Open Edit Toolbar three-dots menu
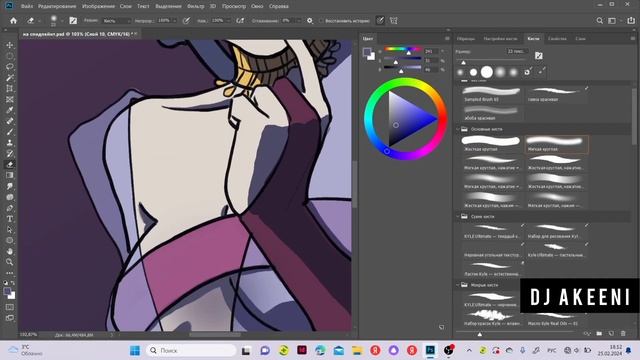 [10, 273]
